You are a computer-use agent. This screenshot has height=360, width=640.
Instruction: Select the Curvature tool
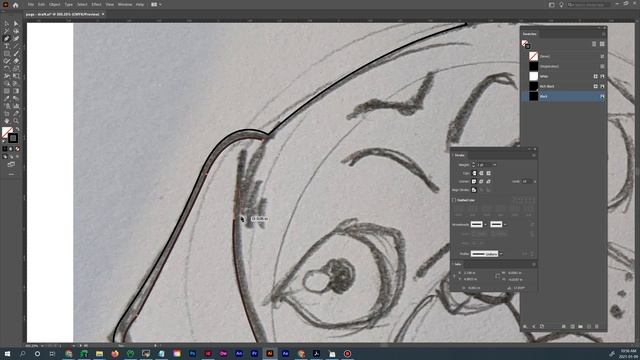[x=16, y=39]
